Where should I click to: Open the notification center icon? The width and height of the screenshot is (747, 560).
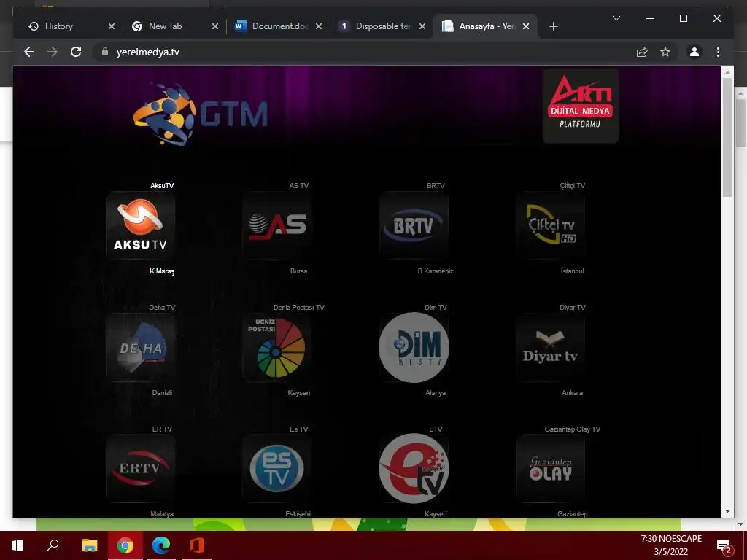coord(724,545)
